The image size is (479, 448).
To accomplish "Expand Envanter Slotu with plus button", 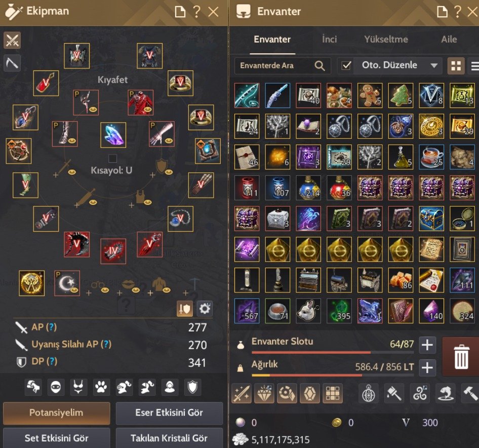I will tap(427, 345).
